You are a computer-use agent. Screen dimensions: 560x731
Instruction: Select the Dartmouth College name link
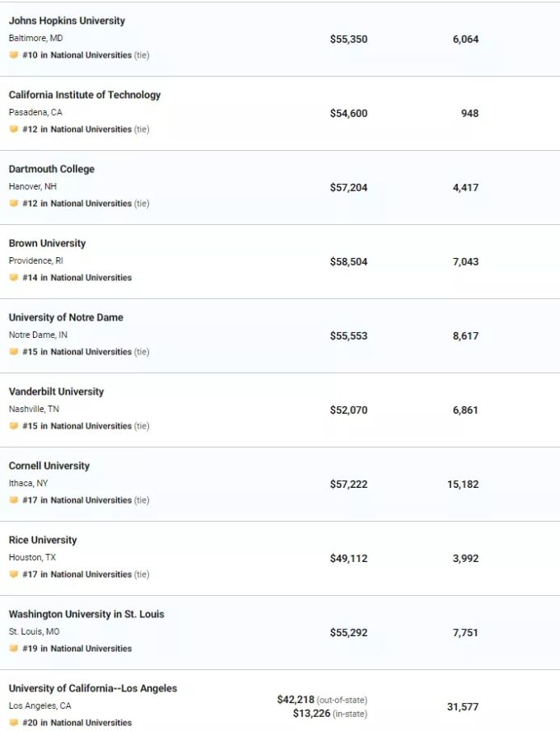(51, 169)
